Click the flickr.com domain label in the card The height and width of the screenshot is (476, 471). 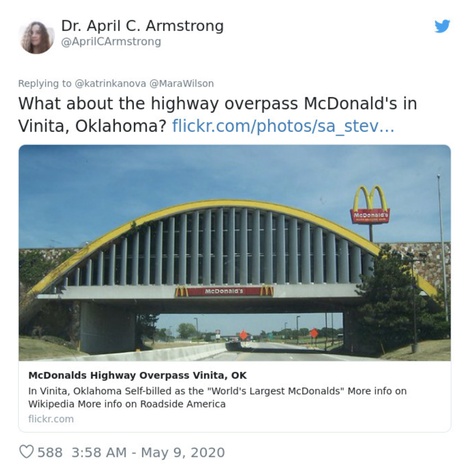point(51,419)
